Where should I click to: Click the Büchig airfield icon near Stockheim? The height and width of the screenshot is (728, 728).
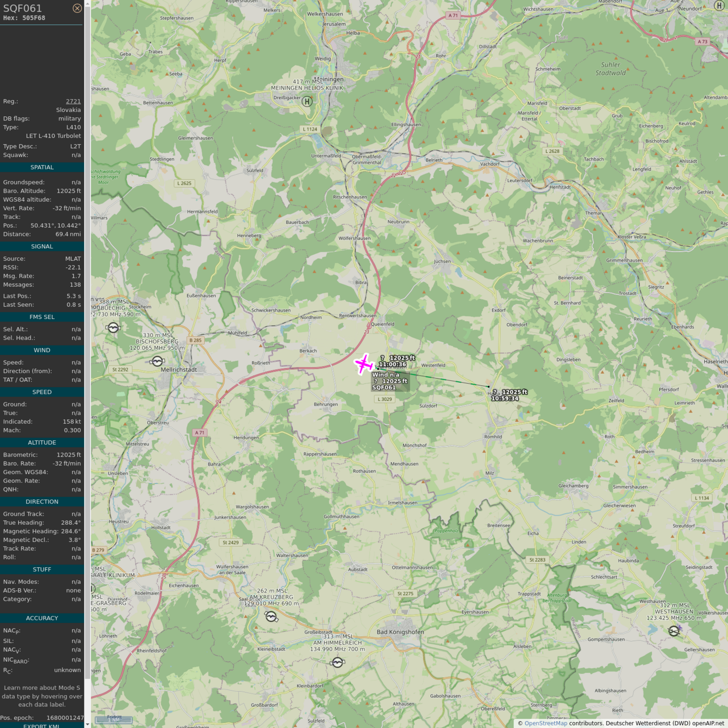pos(113,328)
